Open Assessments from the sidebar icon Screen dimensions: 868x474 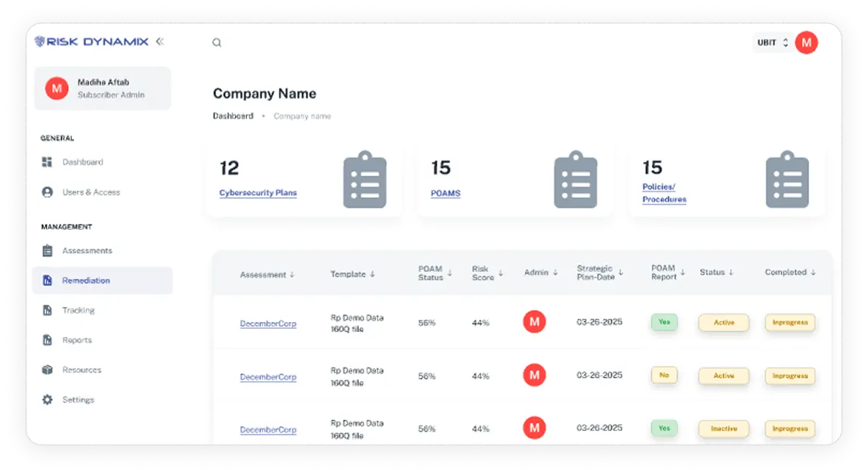tap(47, 250)
